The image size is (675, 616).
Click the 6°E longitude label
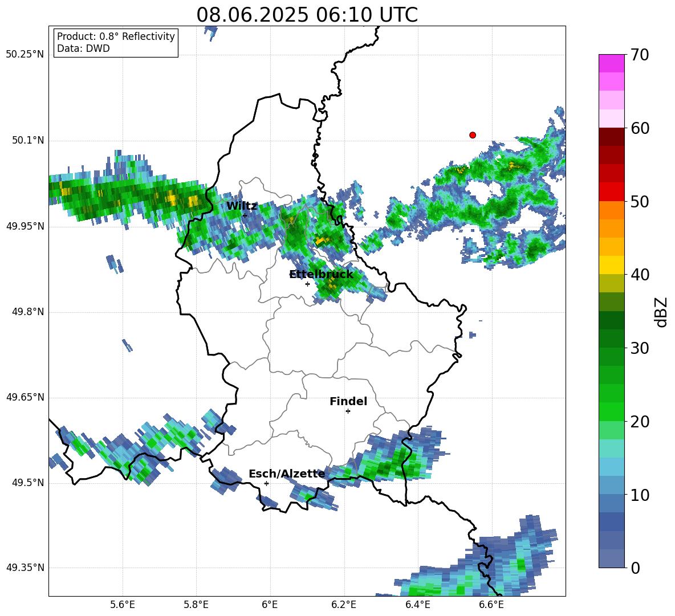(270, 605)
